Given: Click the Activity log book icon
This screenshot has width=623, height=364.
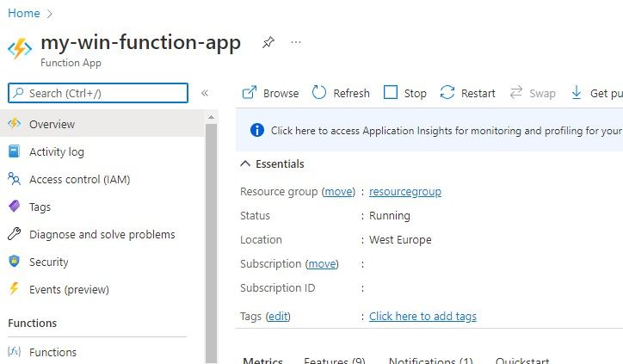Looking at the screenshot, I should (15, 151).
